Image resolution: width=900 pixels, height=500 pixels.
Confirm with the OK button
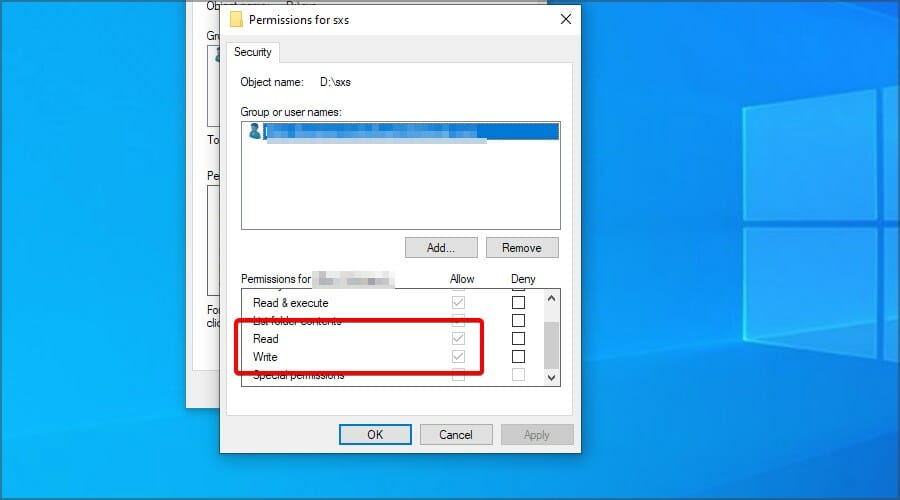click(x=375, y=435)
